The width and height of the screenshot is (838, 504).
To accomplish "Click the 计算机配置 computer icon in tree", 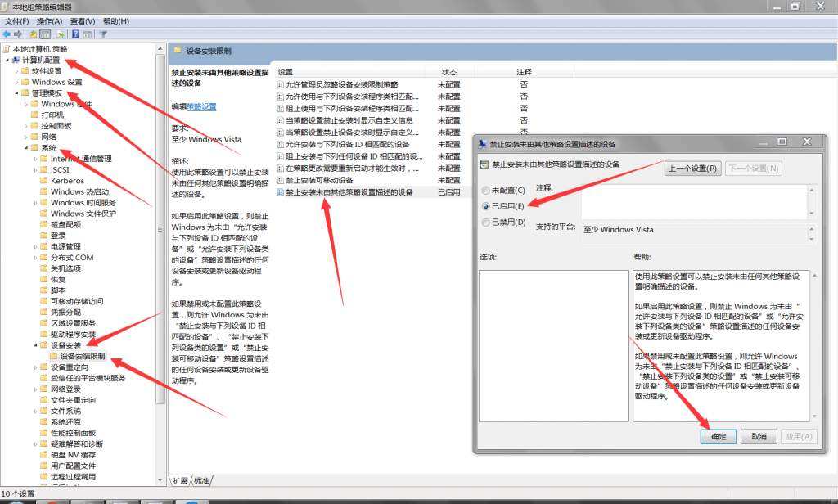I will point(16,61).
